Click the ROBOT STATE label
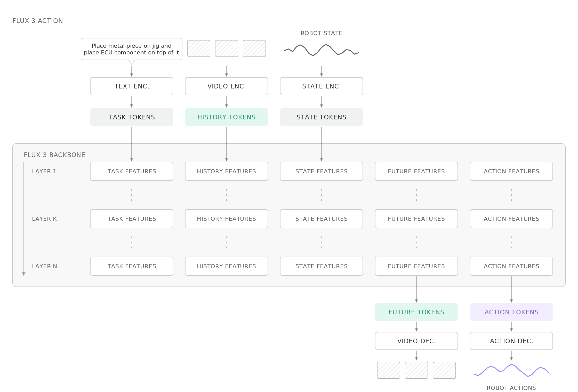Screen dimensions: 578x392 tap(321, 33)
